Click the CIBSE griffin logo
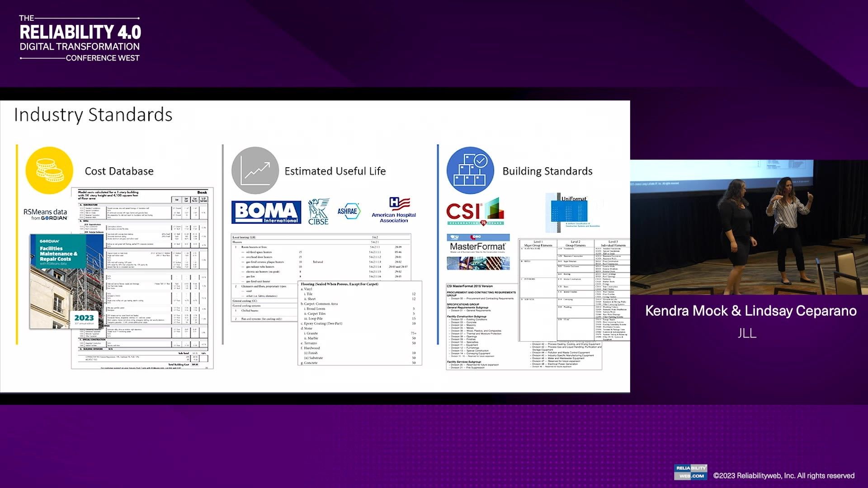The image size is (868, 488). click(318, 211)
